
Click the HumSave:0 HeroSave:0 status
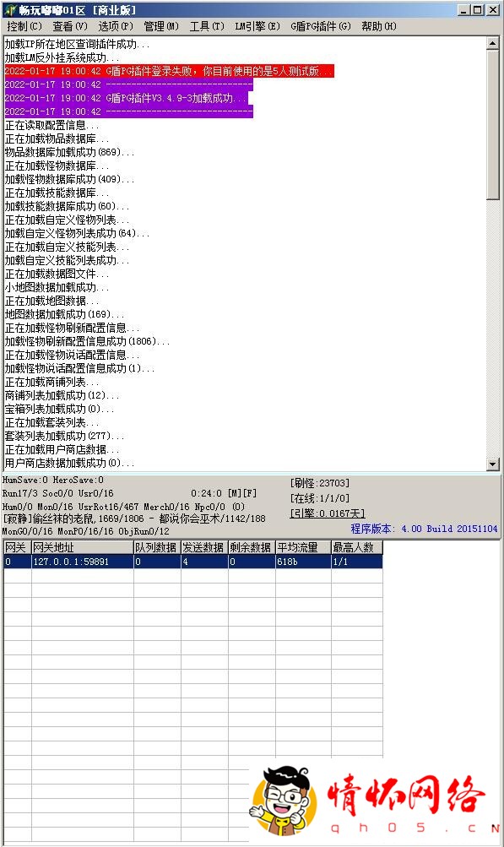coord(53,480)
